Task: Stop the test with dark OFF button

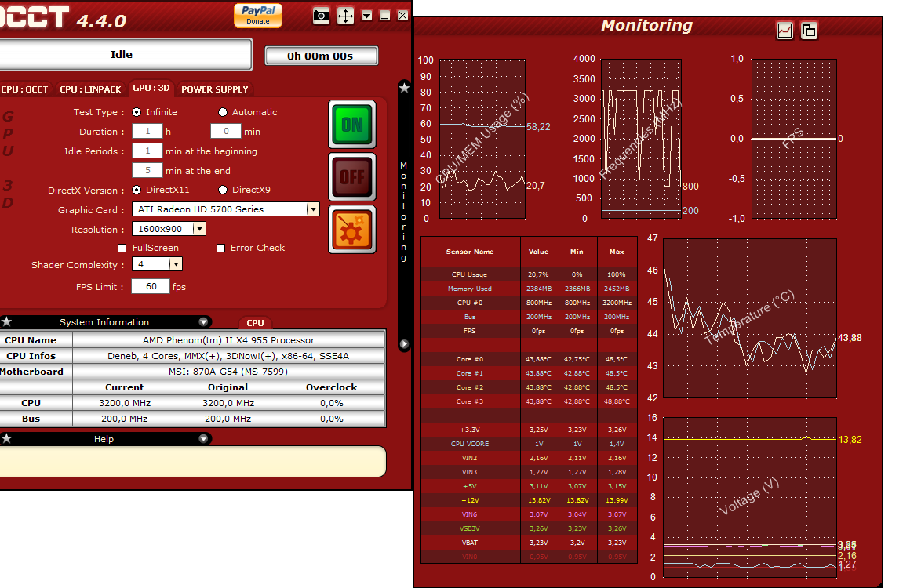Action: pyautogui.click(x=351, y=177)
